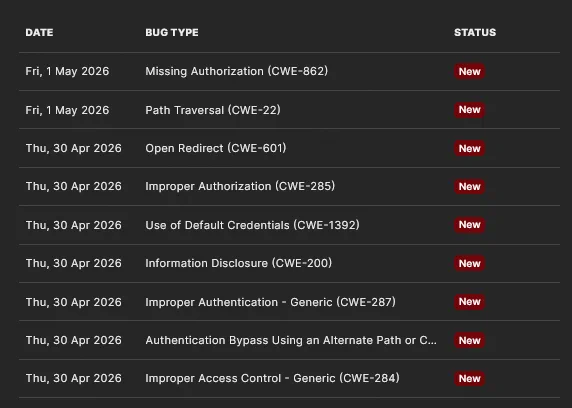Open the Information Disclosure (CWE-200) report
This screenshot has height=408, width=572.
click(x=239, y=263)
